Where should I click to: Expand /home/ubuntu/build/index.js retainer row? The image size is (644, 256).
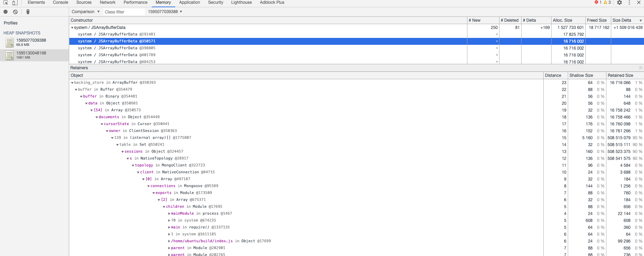[x=169, y=241]
